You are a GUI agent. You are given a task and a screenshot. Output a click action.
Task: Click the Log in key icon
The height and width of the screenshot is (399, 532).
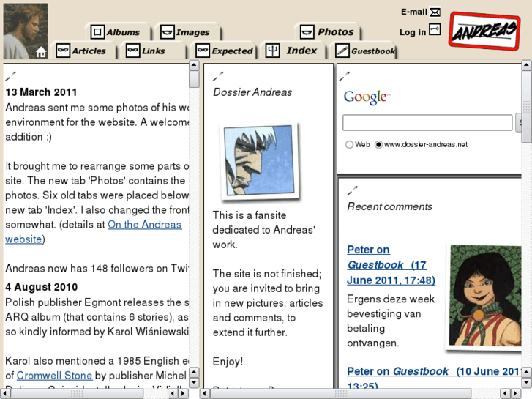pos(435,29)
